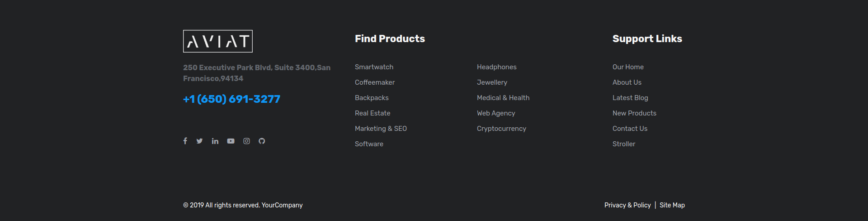Open Privacy & Policy page

627,205
